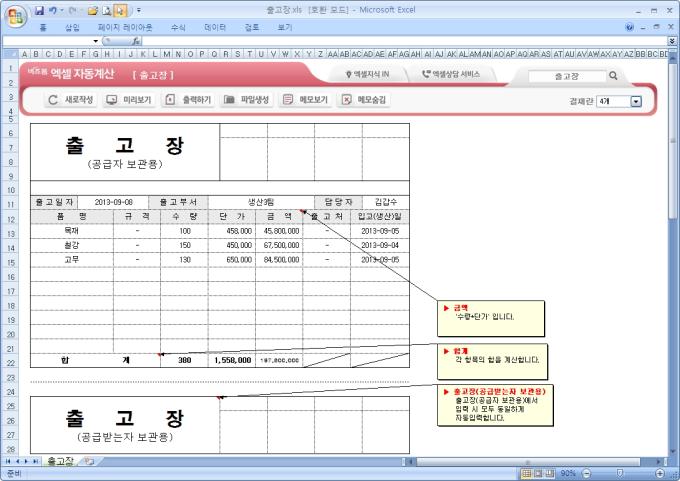Click the magnifier search icon
Viewport: 680px width, 481px height.
tap(613, 75)
